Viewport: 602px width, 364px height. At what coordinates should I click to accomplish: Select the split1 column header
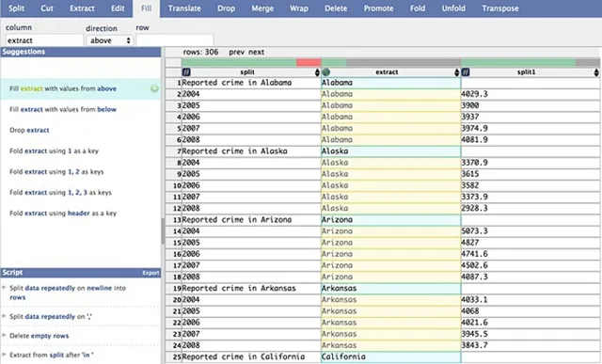point(526,72)
